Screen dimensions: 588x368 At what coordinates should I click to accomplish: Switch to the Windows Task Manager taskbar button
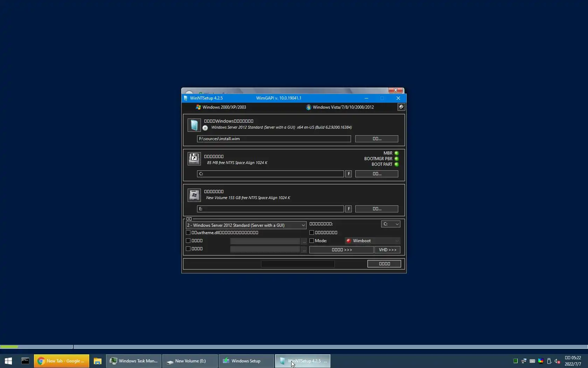(134, 361)
